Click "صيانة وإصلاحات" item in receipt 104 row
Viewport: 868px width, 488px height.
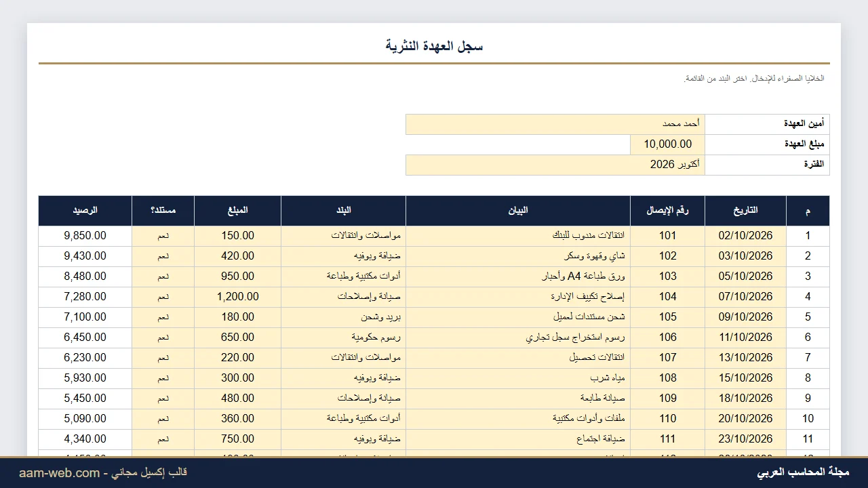point(344,297)
